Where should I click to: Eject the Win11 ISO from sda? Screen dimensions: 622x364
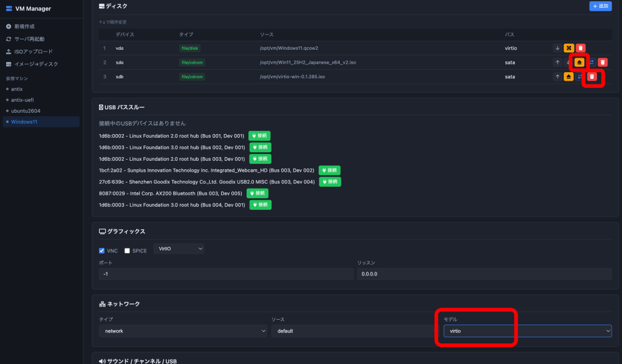click(x=579, y=62)
